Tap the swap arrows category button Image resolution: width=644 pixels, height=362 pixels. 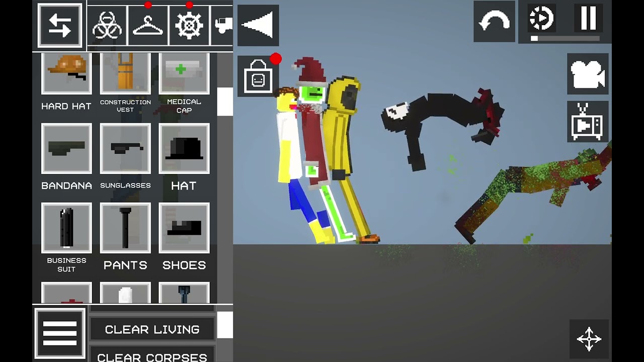[60, 25]
